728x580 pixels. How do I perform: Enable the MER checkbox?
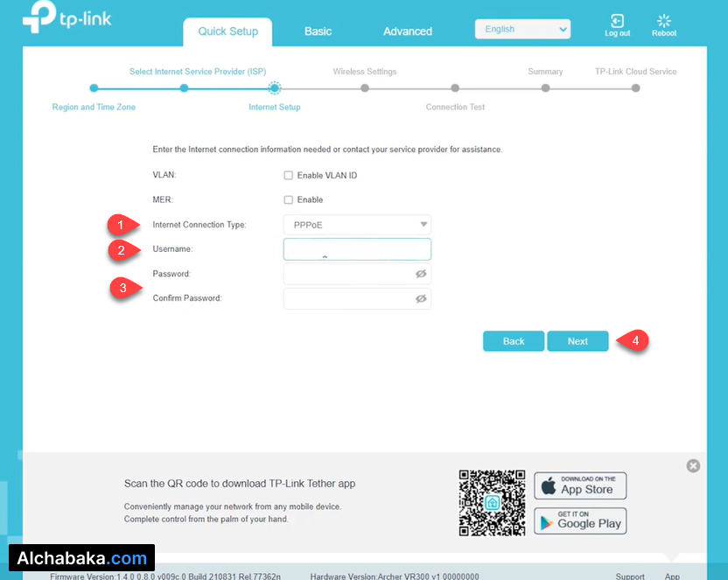289,200
